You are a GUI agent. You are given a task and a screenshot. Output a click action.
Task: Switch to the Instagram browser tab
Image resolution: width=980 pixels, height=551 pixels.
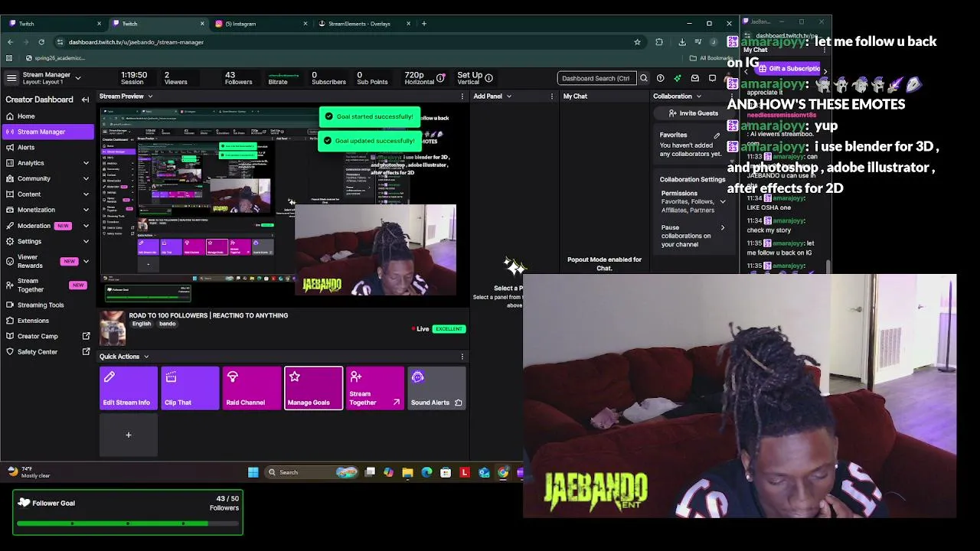pos(260,24)
